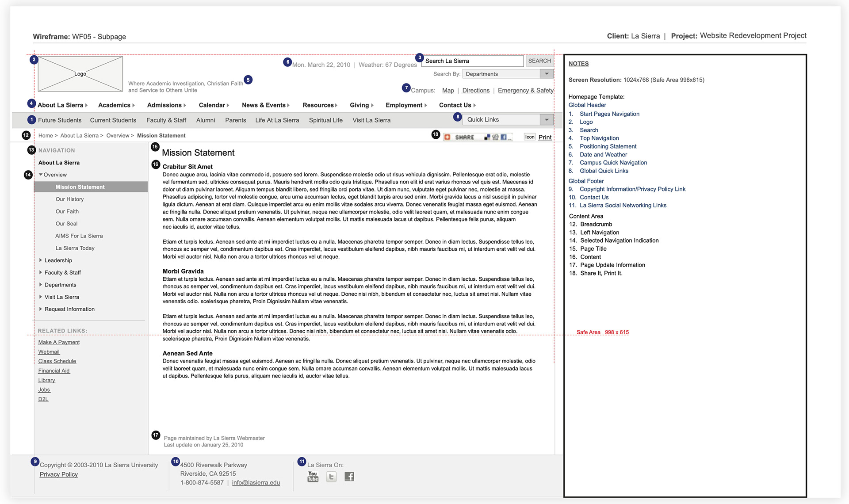Focus the Search La Sierra input field

(473, 61)
